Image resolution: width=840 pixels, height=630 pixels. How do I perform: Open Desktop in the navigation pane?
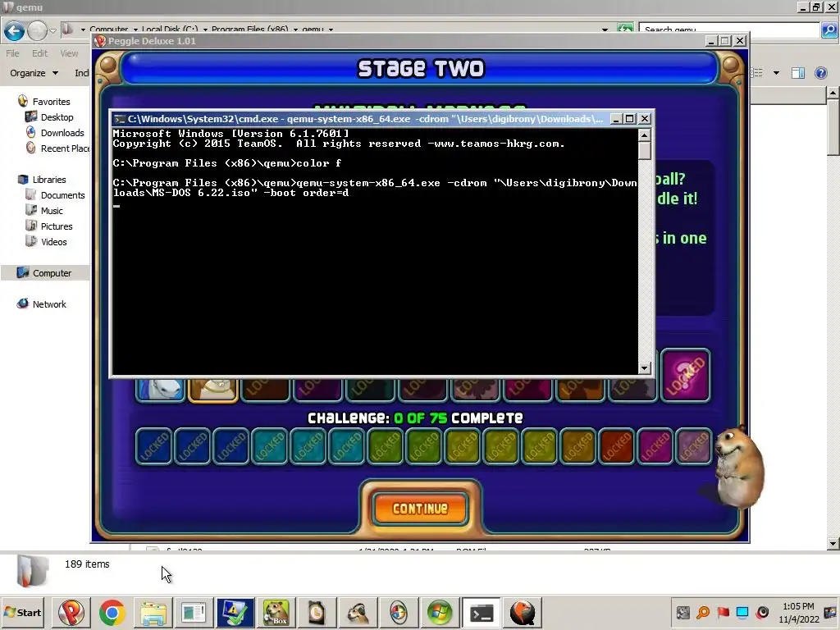point(57,116)
